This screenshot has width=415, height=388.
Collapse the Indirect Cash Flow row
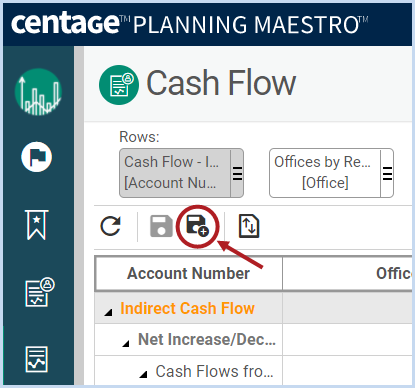tap(108, 312)
